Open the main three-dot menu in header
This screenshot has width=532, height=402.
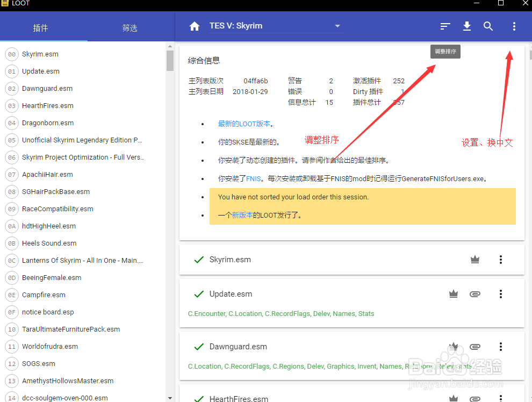tap(514, 26)
